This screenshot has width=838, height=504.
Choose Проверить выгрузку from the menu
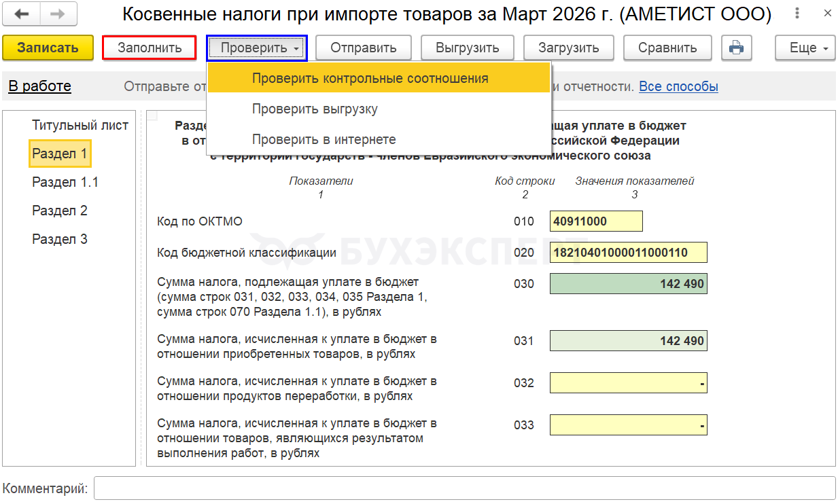pyautogui.click(x=315, y=109)
